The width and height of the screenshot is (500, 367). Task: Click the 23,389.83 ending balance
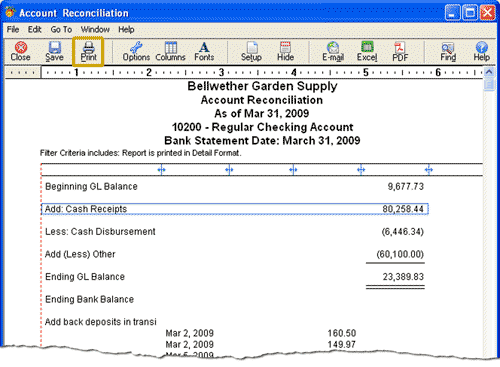tap(403, 277)
